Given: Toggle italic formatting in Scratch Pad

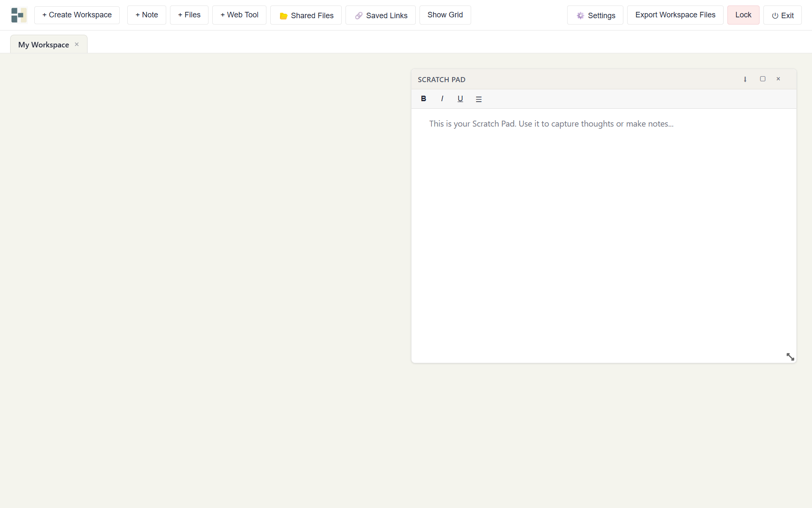Looking at the screenshot, I should click(x=442, y=99).
